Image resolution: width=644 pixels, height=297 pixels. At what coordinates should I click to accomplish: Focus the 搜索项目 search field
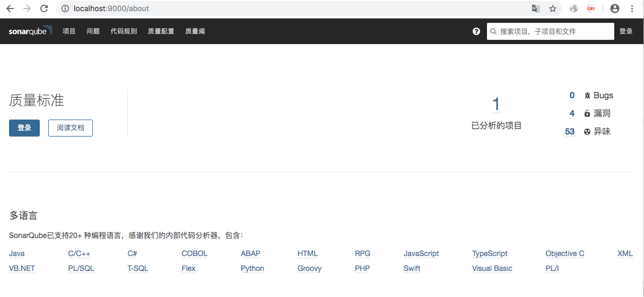pyautogui.click(x=551, y=31)
